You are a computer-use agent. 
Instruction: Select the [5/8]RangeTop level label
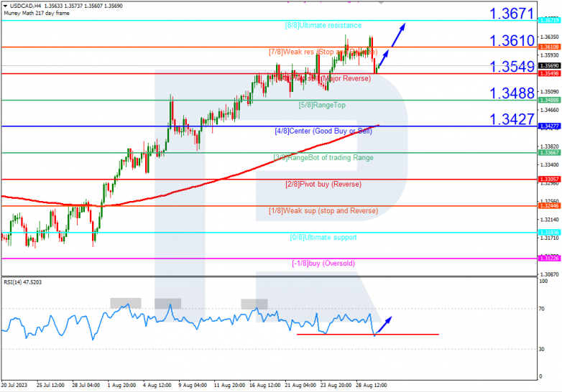322,105
